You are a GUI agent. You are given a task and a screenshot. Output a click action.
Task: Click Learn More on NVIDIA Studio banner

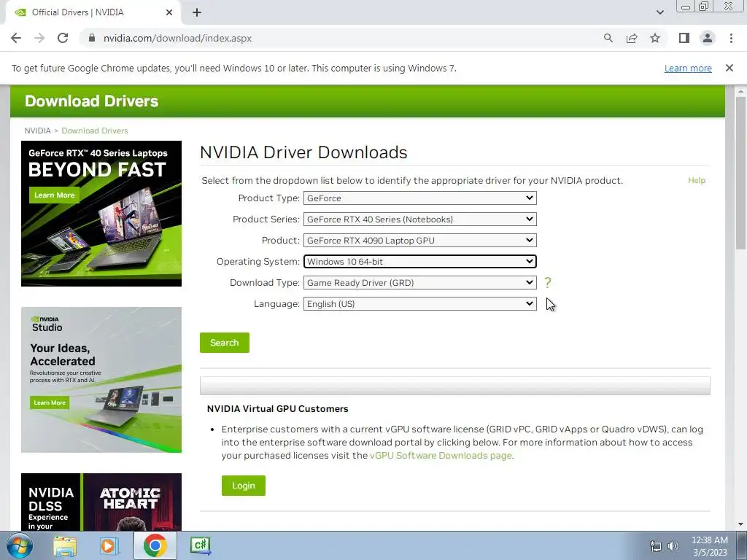point(50,402)
